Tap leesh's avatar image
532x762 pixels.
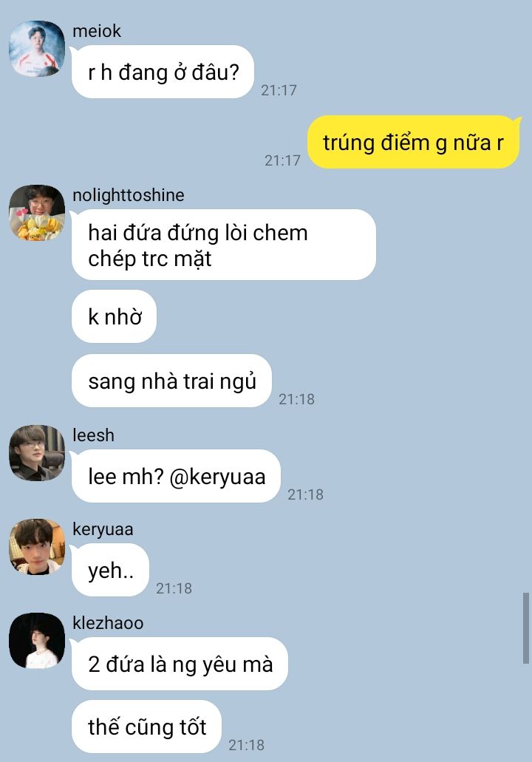click(37, 453)
